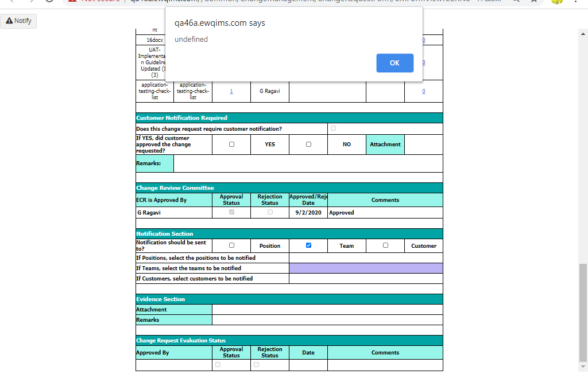The width and height of the screenshot is (588, 378).
Task: Click the page scrollbar down arrow
Action: coord(583,367)
